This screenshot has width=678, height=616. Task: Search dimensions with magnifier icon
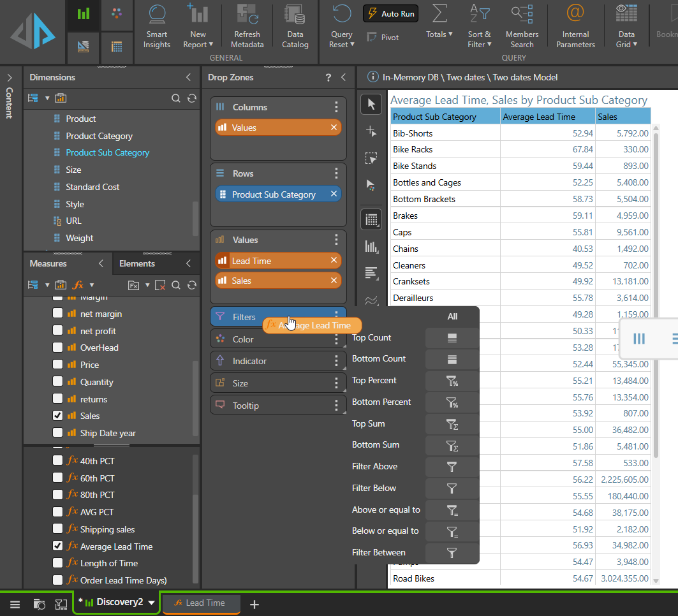click(175, 99)
